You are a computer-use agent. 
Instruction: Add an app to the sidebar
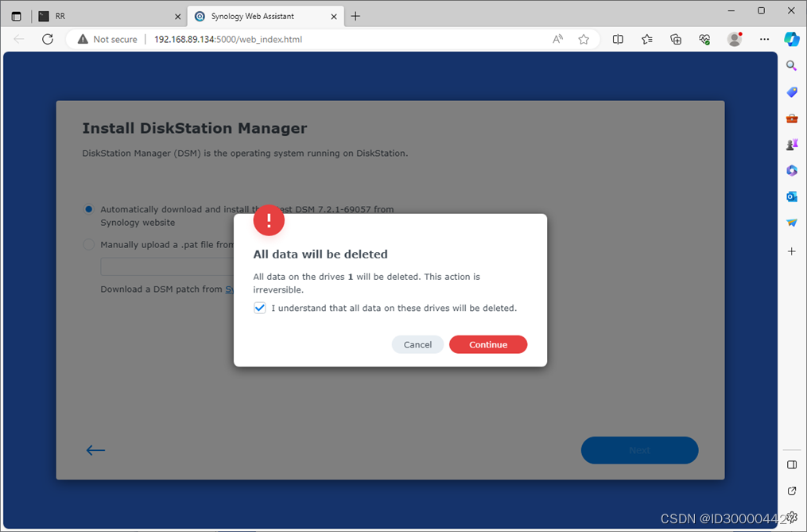(792, 251)
